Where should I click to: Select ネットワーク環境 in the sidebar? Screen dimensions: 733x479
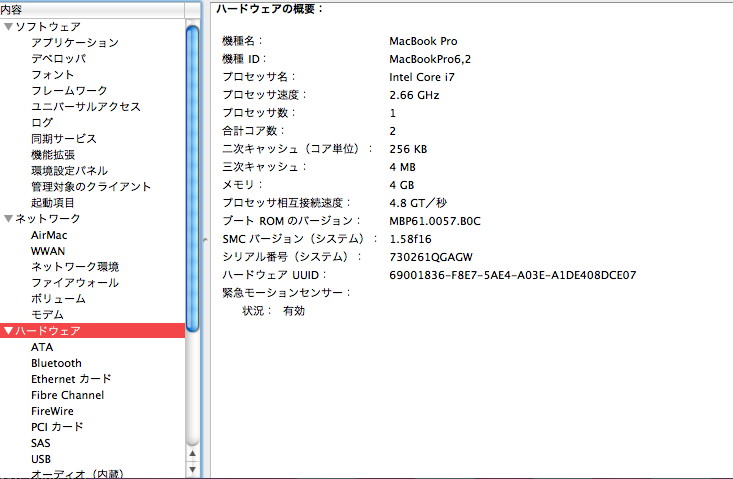click(x=75, y=266)
